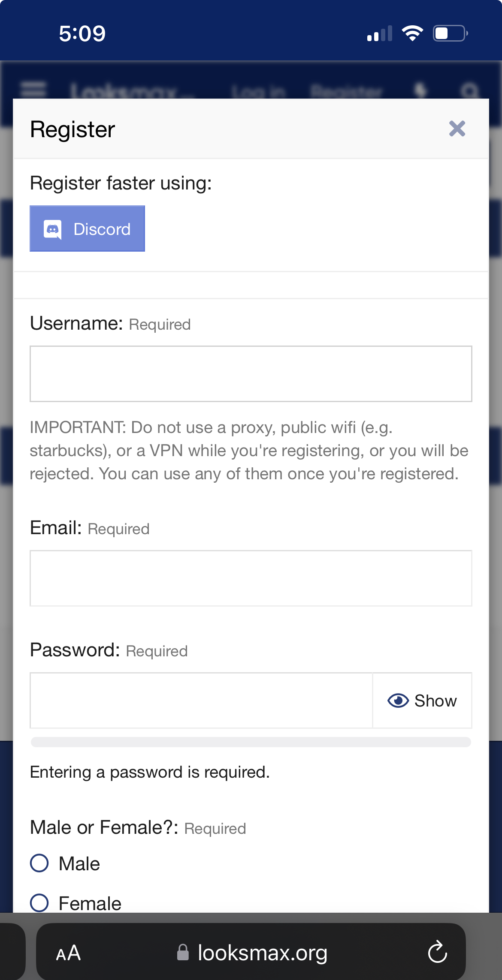Viewport: 502px width, 980px height.
Task: Tap the padlock icon in the address bar
Action: (183, 952)
